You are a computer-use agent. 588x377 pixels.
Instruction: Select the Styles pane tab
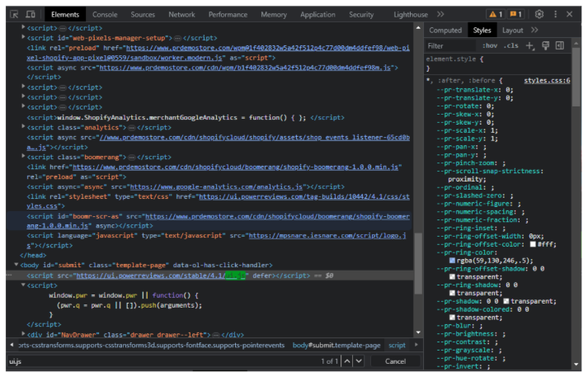tap(482, 31)
